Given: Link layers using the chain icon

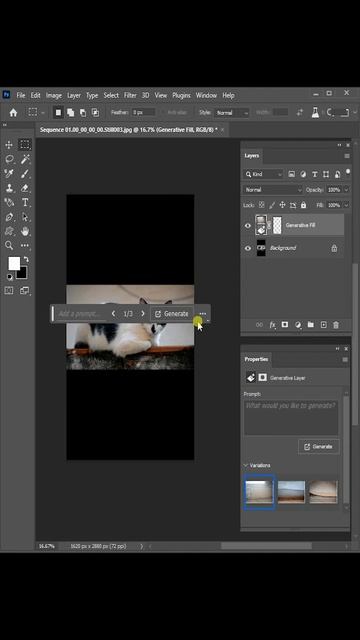Looking at the screenshot, I should coord(259,325).
